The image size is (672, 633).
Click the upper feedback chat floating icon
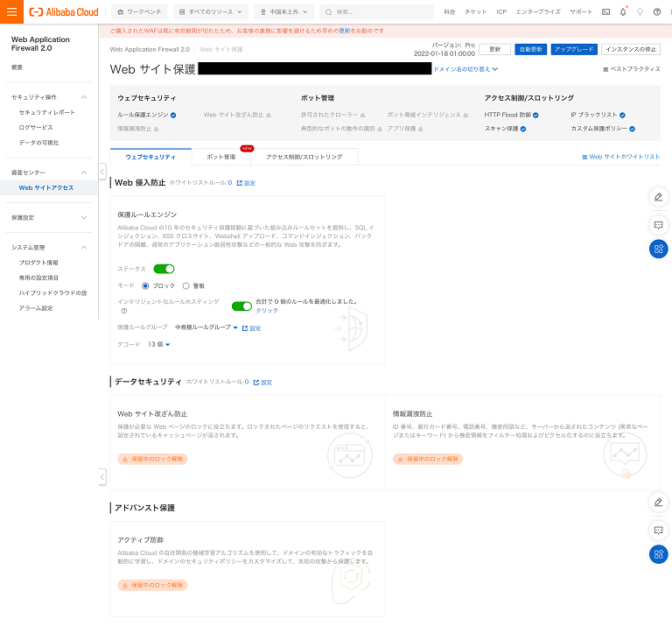(659, 225)
